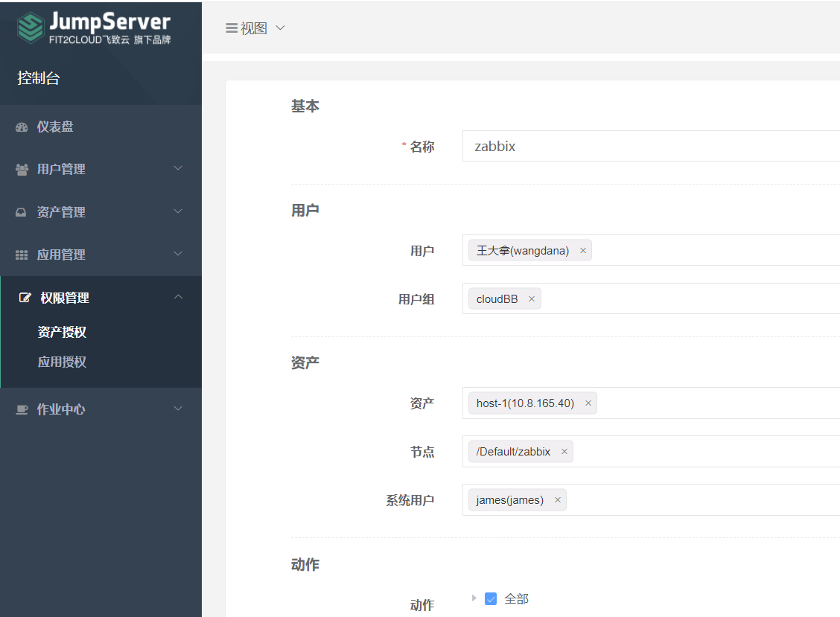Viewport: 840px width, 617px height.
Task: Remove the host-1(10.8.165.40) asset tag
Action: pyautogui.click(x=588, y=403)
